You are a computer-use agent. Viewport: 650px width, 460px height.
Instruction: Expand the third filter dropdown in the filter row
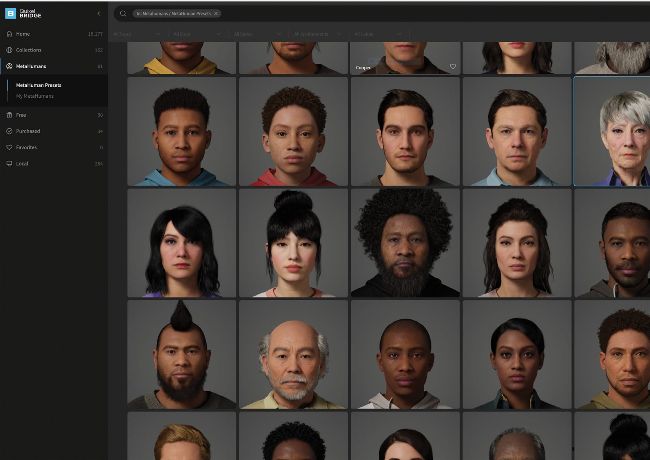point(257,33)
